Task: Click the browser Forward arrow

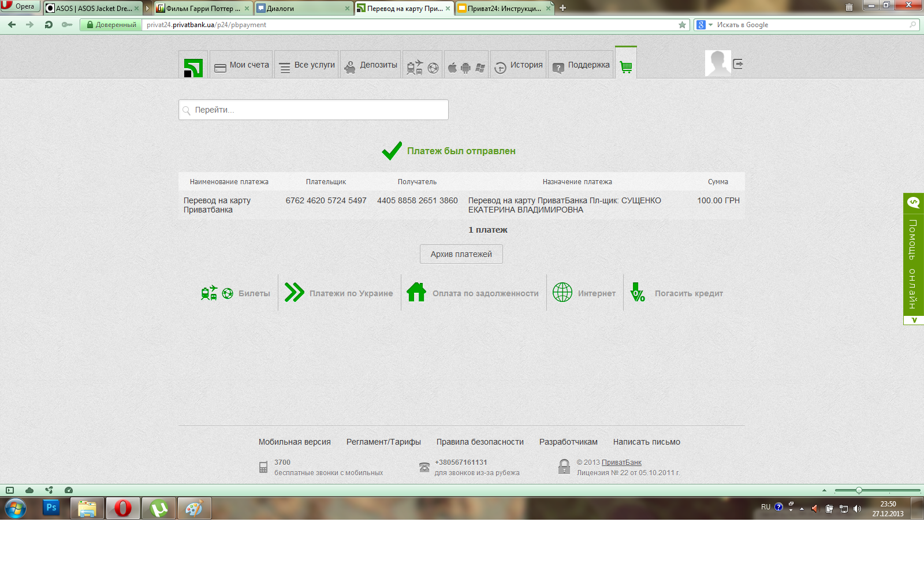Action: (30, 25)
